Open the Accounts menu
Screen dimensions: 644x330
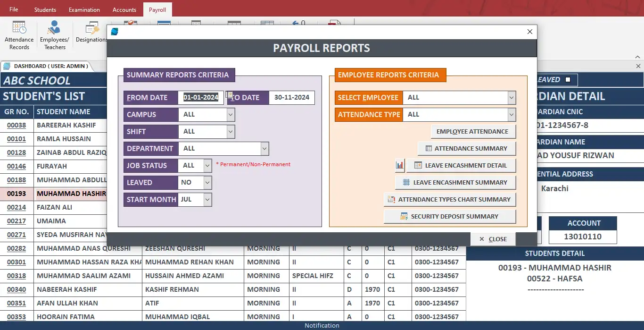click(124, 9)
